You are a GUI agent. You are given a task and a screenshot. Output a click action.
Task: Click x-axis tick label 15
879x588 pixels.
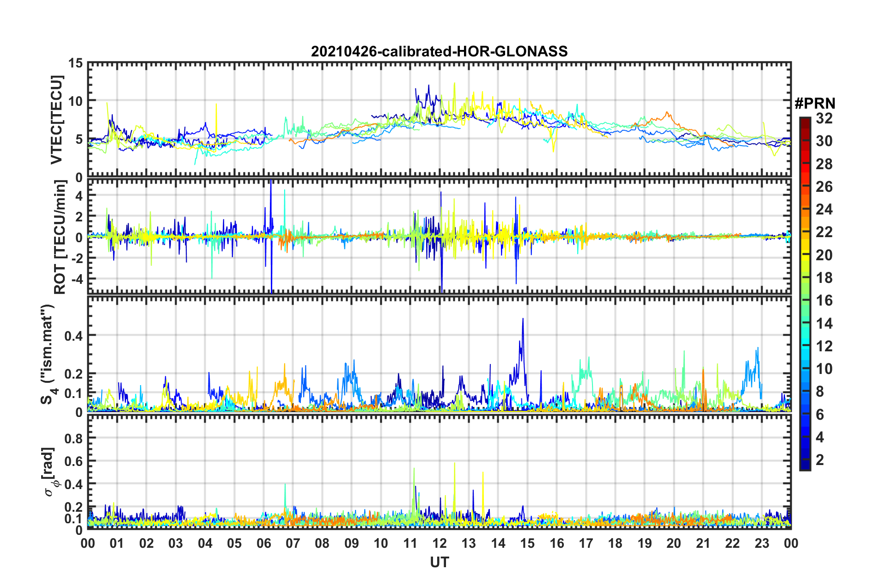tap(527, 543)
